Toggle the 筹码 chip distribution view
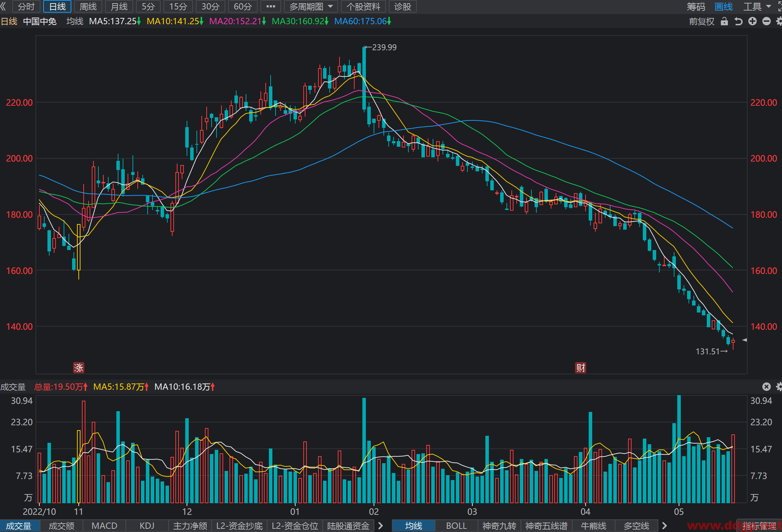This screenshot has height=532, width=782. pos(696,6)
